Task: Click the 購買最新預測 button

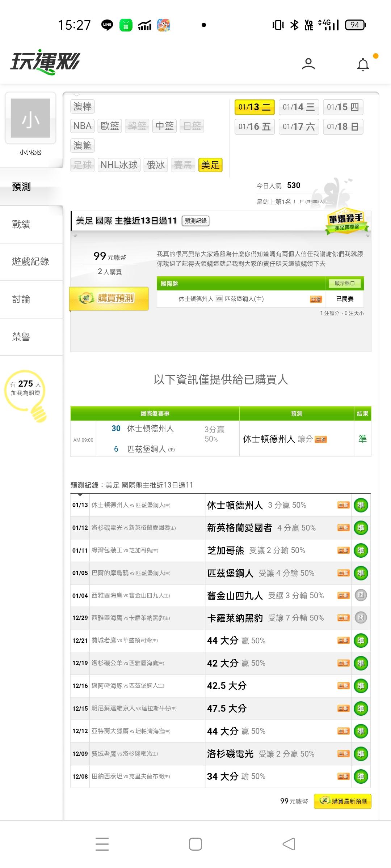Action: [342, 801]
